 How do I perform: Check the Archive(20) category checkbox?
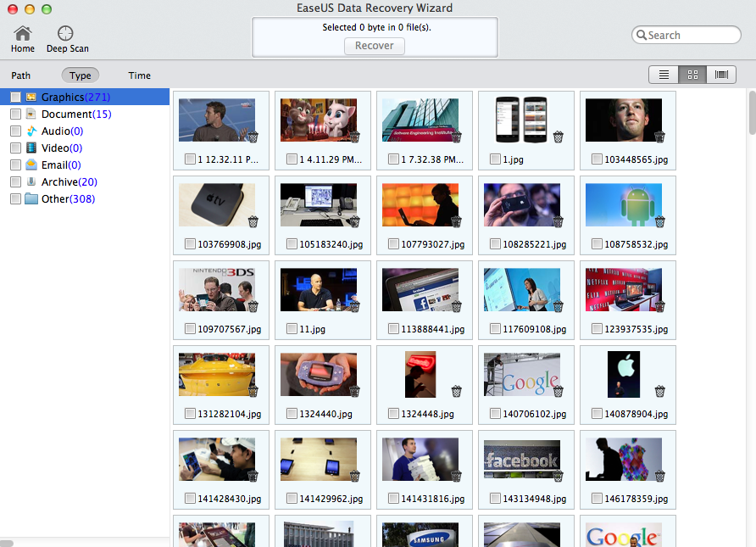pos(15,181)
